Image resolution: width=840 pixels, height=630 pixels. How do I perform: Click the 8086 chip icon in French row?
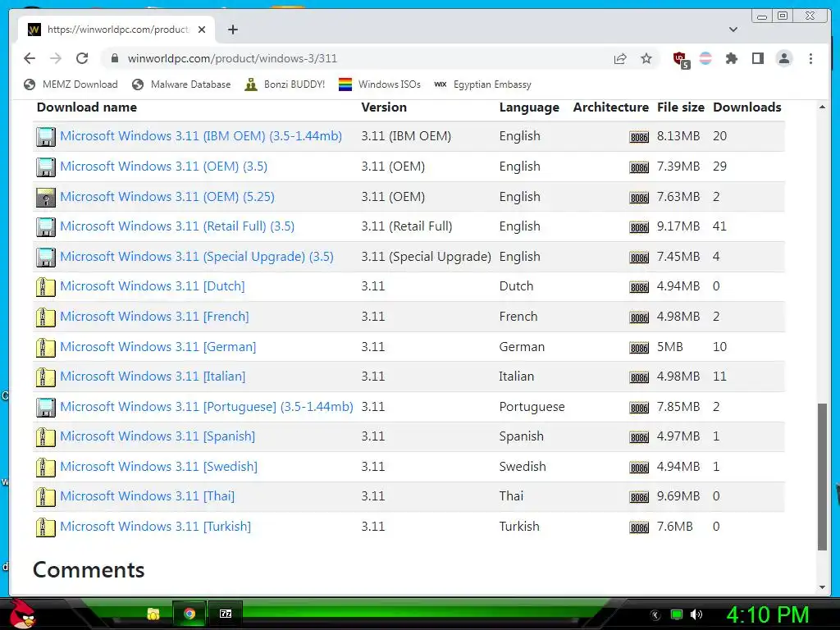[x=639, y=317]
